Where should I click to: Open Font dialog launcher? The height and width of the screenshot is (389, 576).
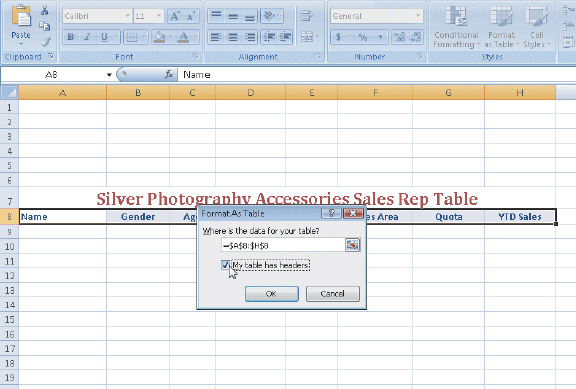pyautogui.click(x=196, y=56)
